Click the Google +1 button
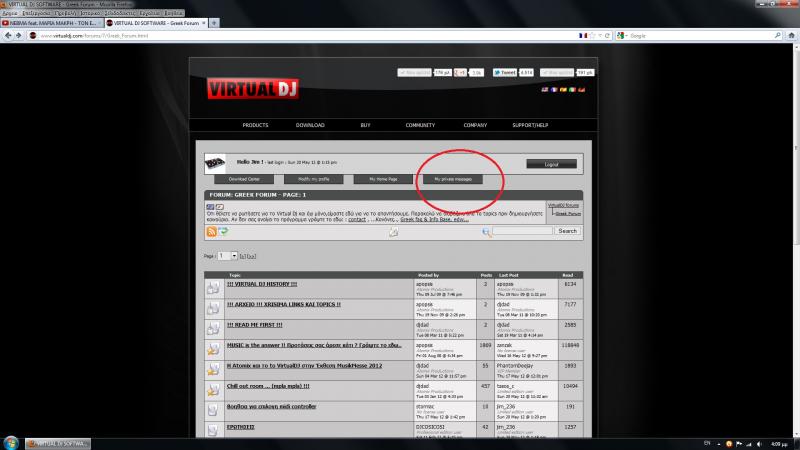The image size is (800, 450). pyautogui.click(x=460, y=73)
